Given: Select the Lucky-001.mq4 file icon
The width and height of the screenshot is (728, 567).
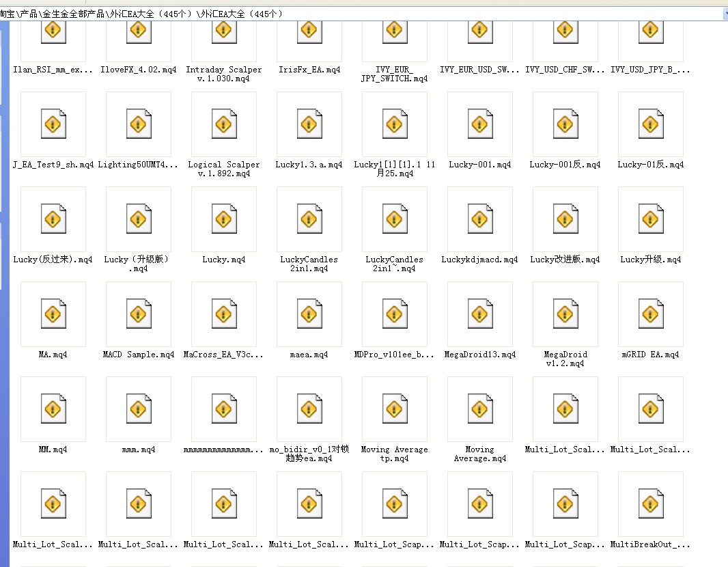Looking at the screenshot, I should coord(480,124).
